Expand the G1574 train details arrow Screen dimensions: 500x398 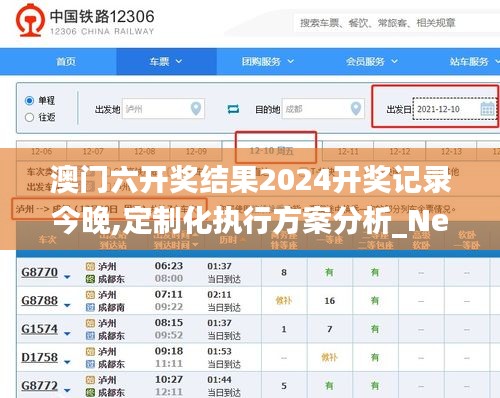67,334
